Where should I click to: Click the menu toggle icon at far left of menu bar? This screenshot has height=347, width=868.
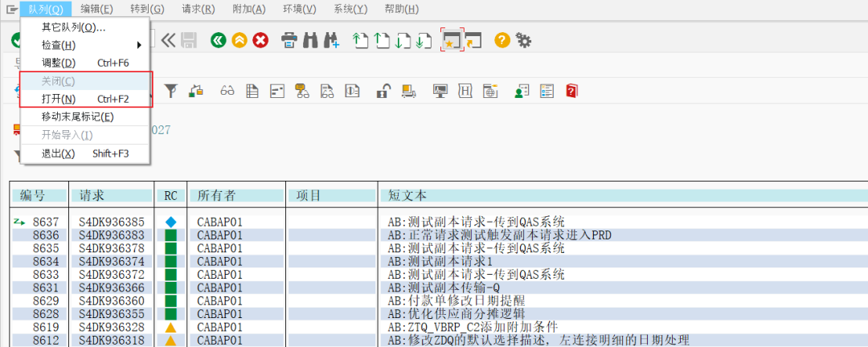[x=11, y=10]
